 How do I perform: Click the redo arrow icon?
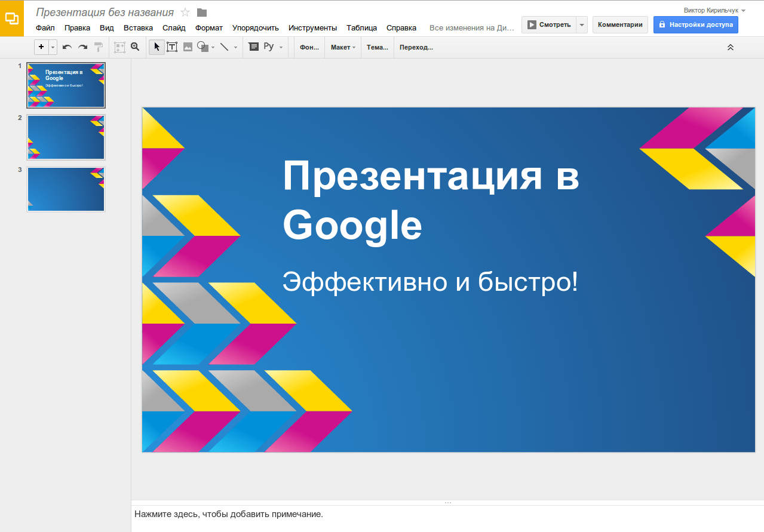click(83, 47)
